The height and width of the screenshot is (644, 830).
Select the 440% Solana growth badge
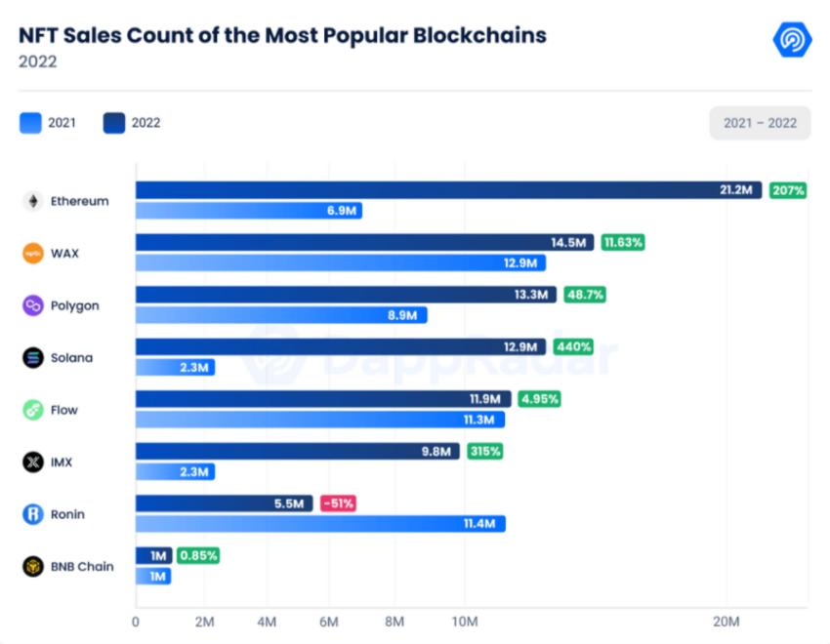[x=572, y=346]
